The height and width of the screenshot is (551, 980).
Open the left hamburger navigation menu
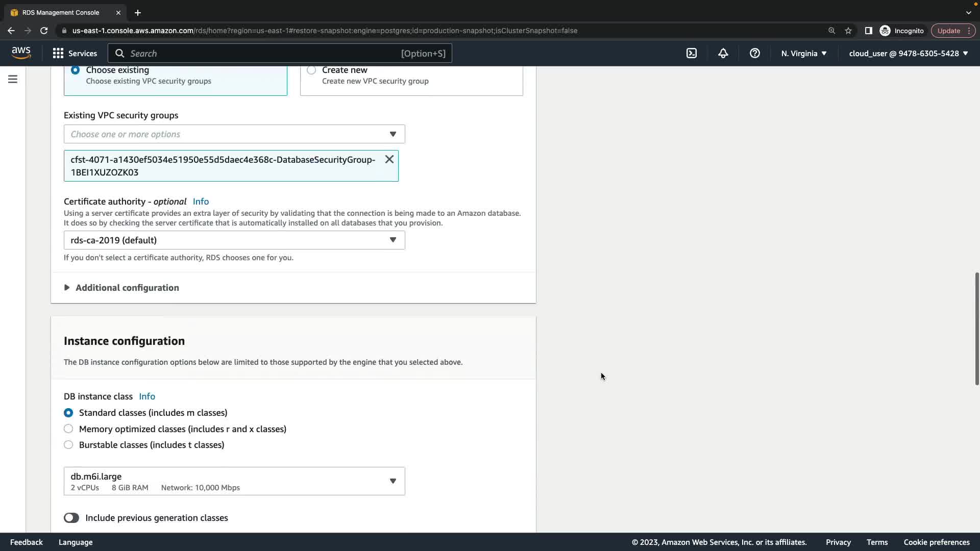(13, 79)
